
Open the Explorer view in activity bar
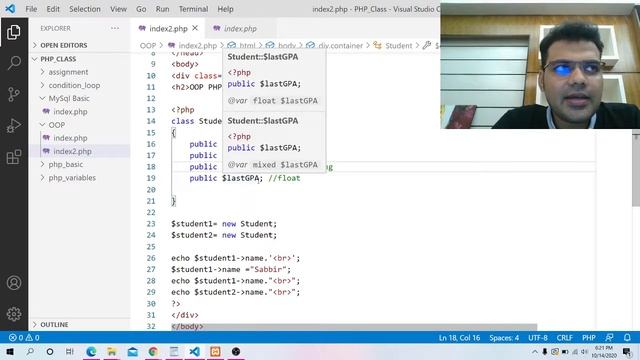tap(14, 32)
